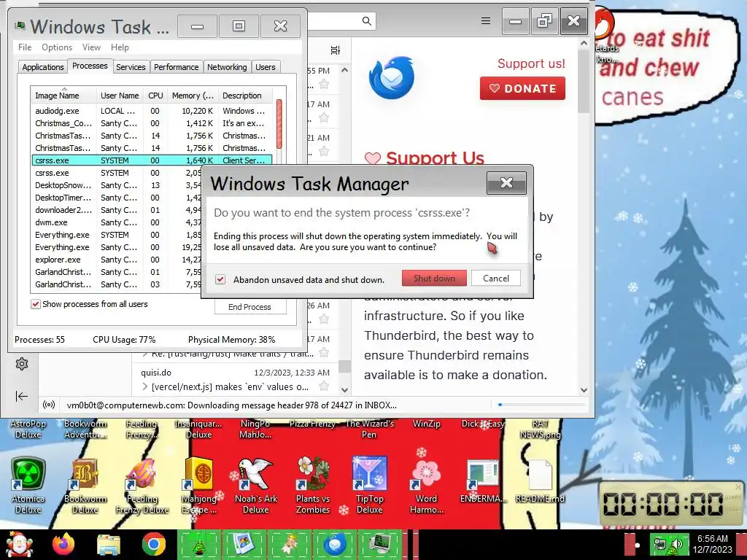Toggle Show processes from all users
747x560 pixels.
[36, 304]
